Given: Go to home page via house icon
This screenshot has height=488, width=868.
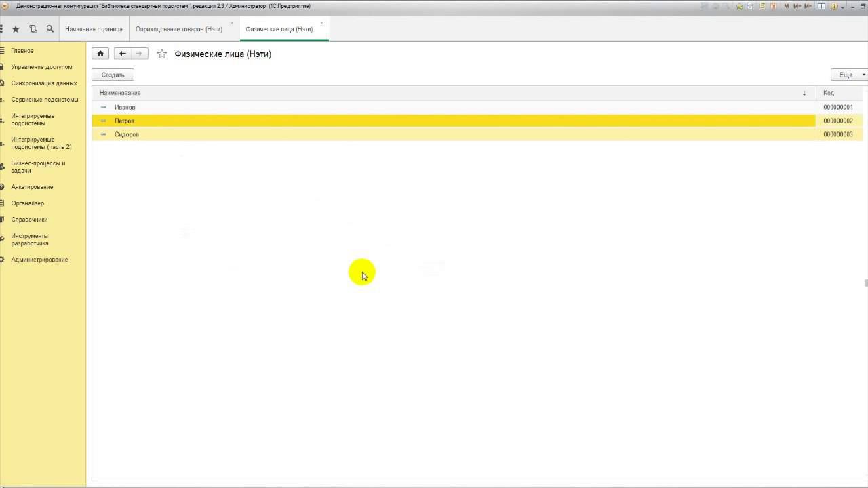Looking at the screenshot, I should click(100, 54).
